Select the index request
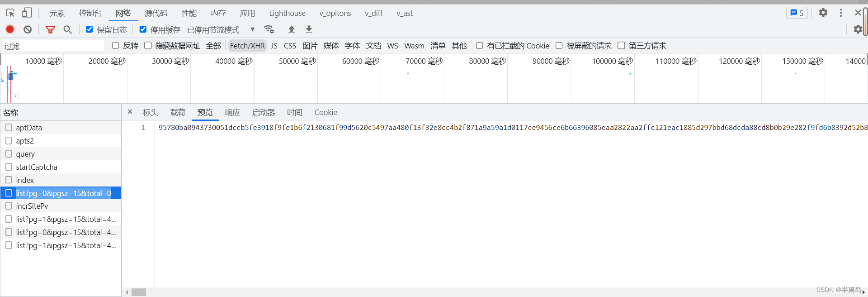The height and width of the screenshot is (297, 868). coord(61,180)
